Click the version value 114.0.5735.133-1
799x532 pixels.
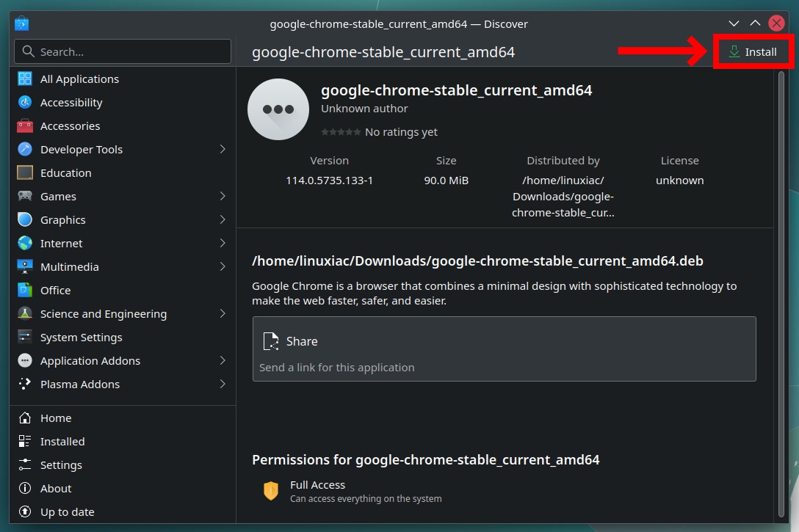click(329, 181)
